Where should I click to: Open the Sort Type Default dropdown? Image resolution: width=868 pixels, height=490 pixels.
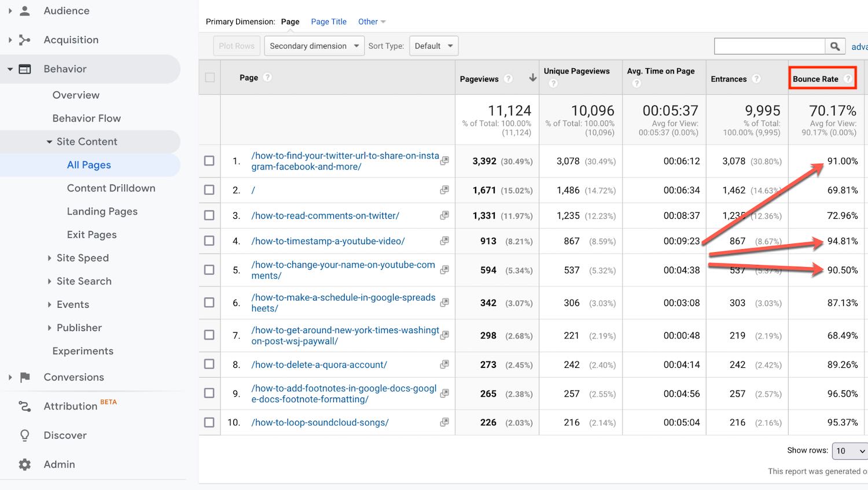click(x=434, y=46)
